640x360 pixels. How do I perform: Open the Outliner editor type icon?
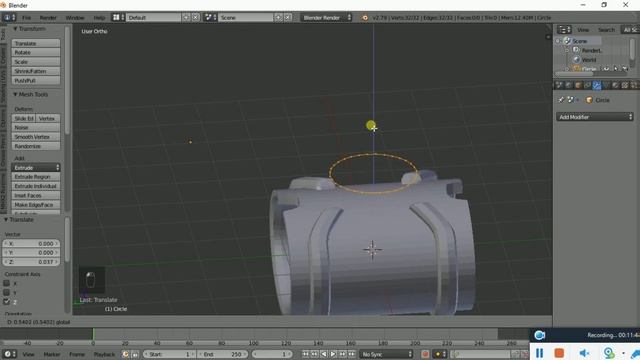[564, 29]
